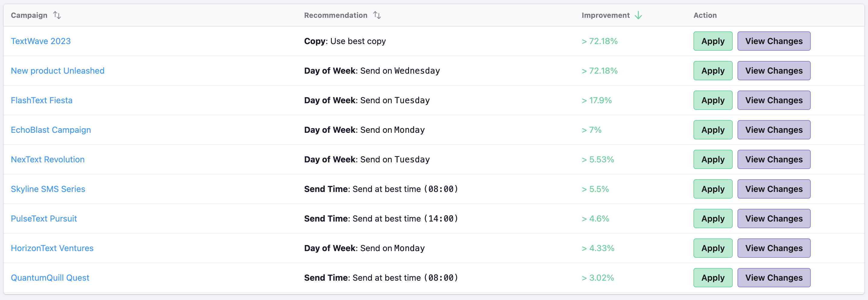Toggle Improvement column descending sort arrow
The width and height of the screenshot is (868, 300).
pos(638,15)
